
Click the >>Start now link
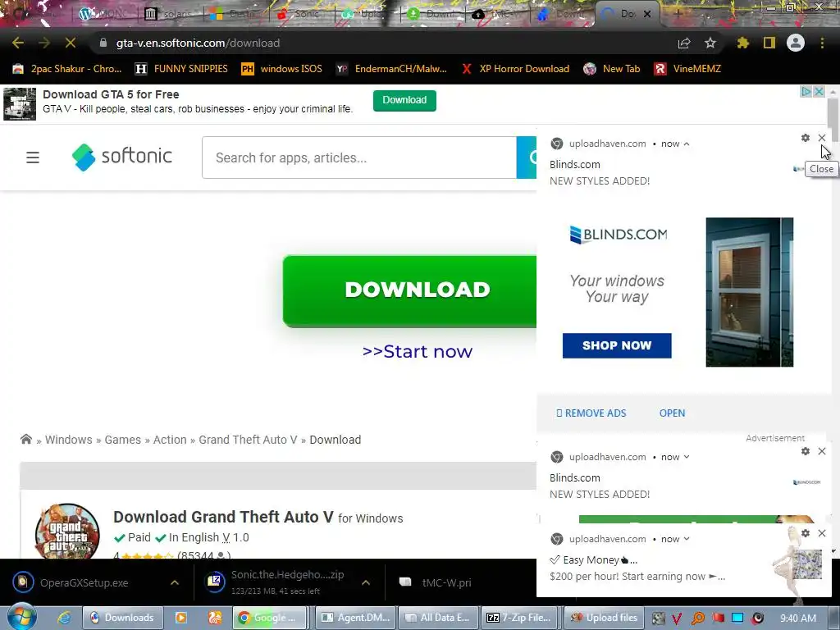pos(418,351)
